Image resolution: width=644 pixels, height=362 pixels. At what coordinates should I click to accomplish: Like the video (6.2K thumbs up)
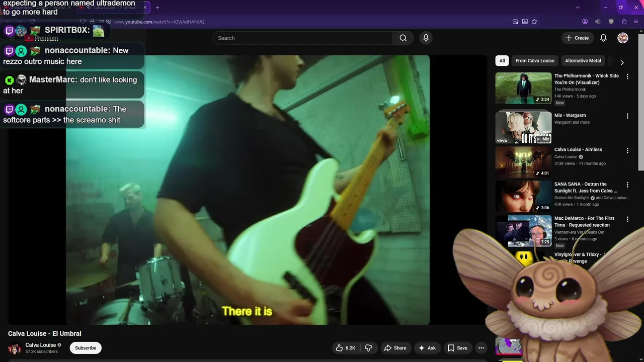(x=346, y=348)
